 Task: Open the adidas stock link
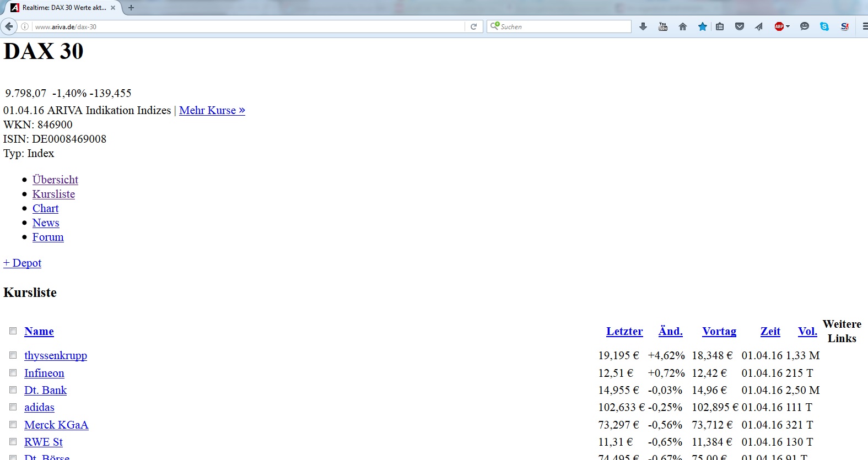(39, 407)
